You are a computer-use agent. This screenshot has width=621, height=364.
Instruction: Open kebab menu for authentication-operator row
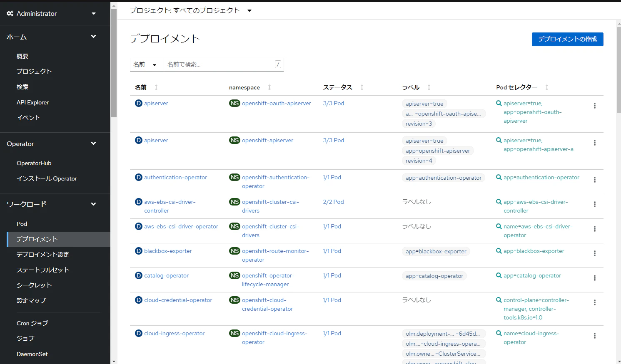click(x=594, y=180)
